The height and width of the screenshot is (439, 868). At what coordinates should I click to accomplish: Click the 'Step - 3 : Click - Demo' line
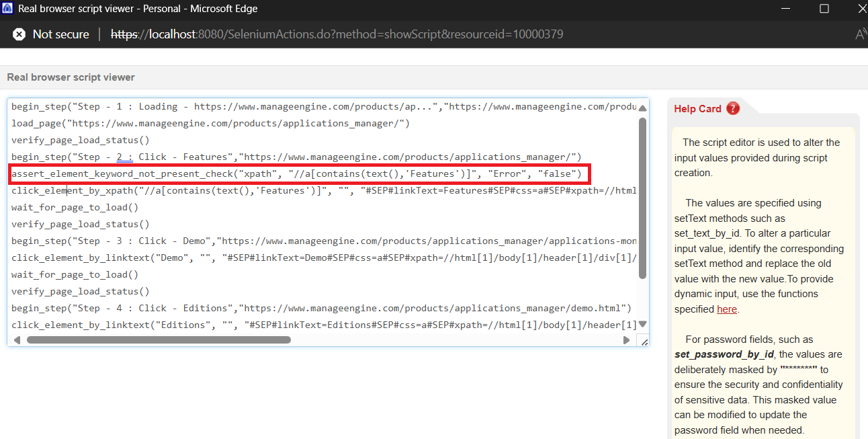324,241
